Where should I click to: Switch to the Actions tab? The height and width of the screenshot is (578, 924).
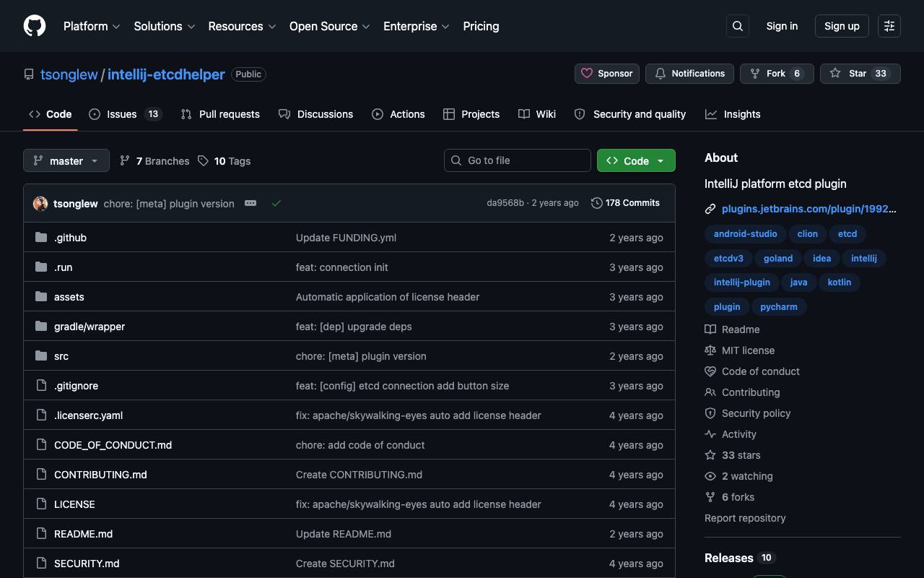click(x=398, y=114)
